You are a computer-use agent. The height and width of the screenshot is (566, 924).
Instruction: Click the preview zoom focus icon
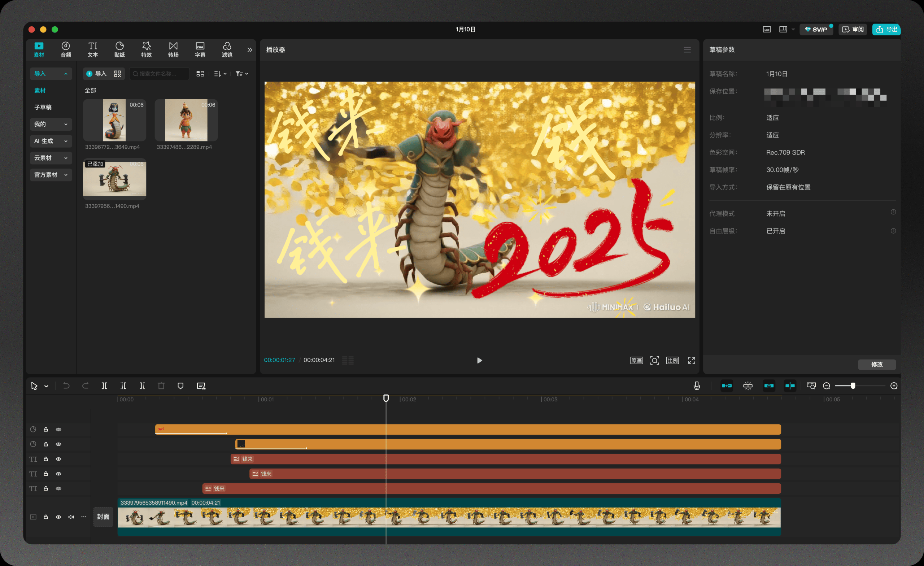(654, 360)
